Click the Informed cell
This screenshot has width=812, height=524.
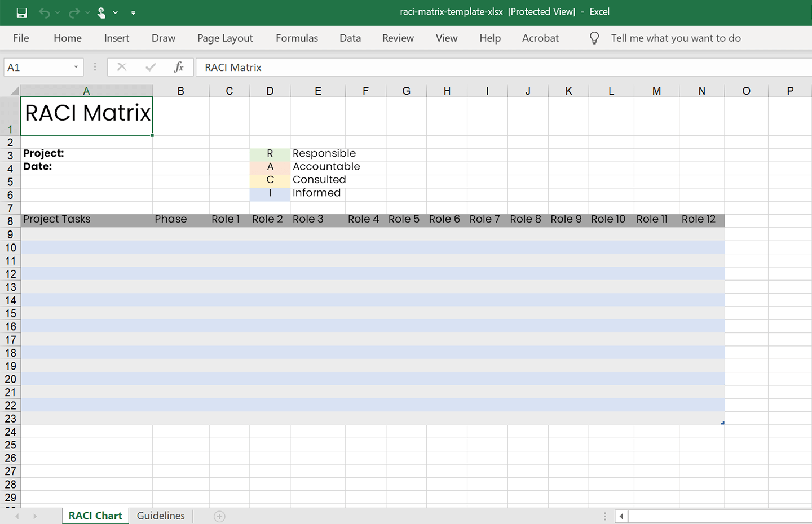[318, 193]
